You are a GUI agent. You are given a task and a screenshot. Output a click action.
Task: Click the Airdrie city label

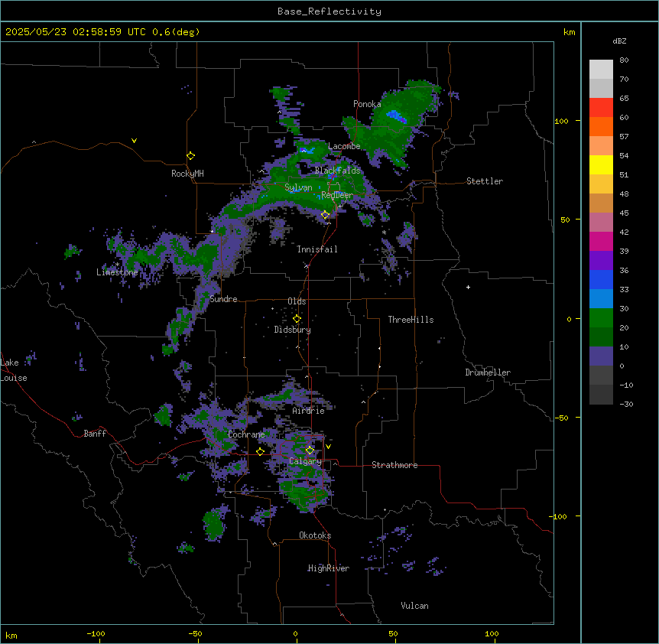click(x=309, y=411)
